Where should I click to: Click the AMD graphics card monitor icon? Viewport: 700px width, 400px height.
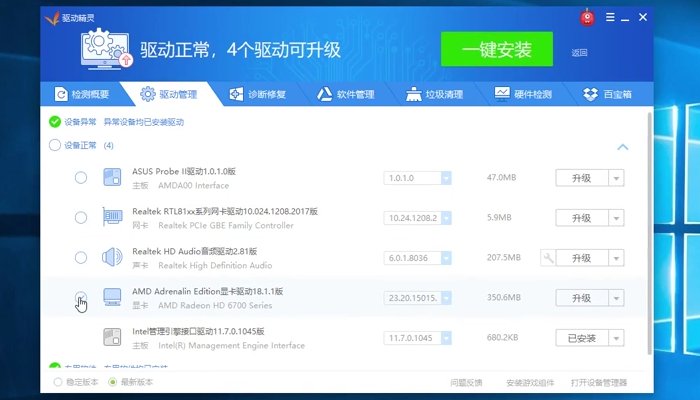pos(112,297)
